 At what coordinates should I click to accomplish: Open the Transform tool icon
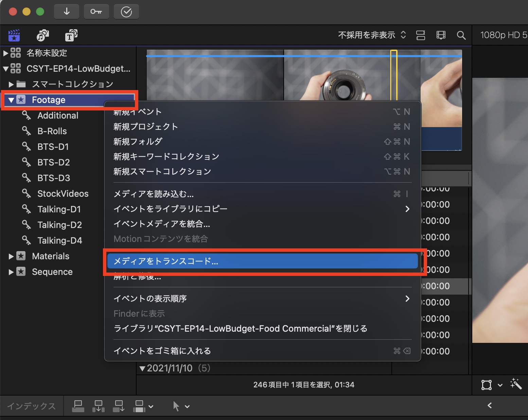[x=487, y=385]
